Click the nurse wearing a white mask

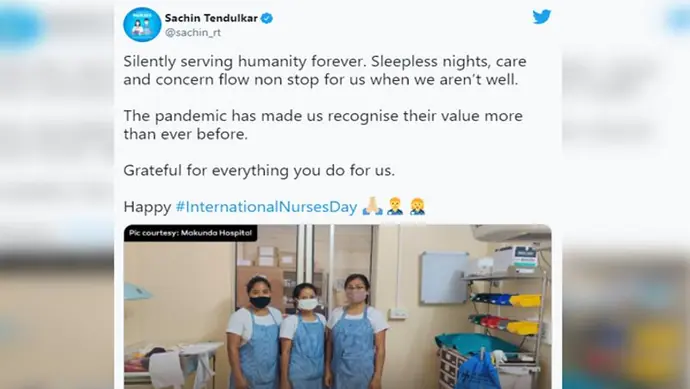coord(305,336)
